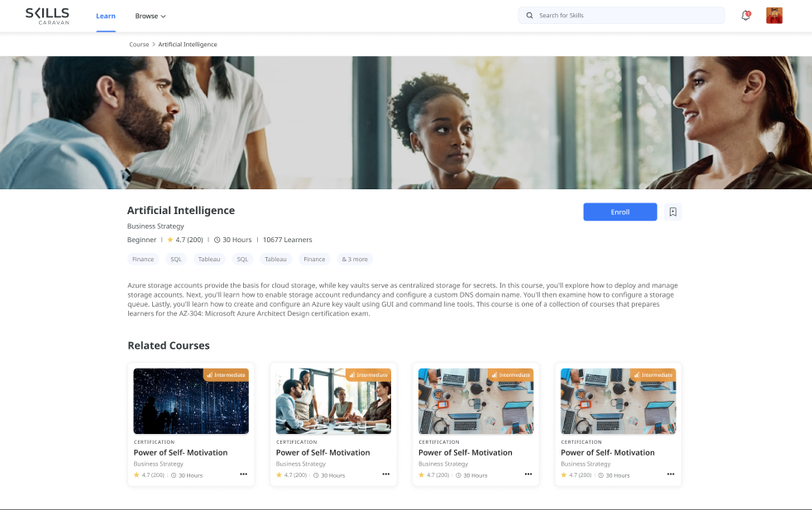Toggle the bookmark icon next to Enroll
Viewport: 812px width, 510px height.
click(x=672, y=212)
